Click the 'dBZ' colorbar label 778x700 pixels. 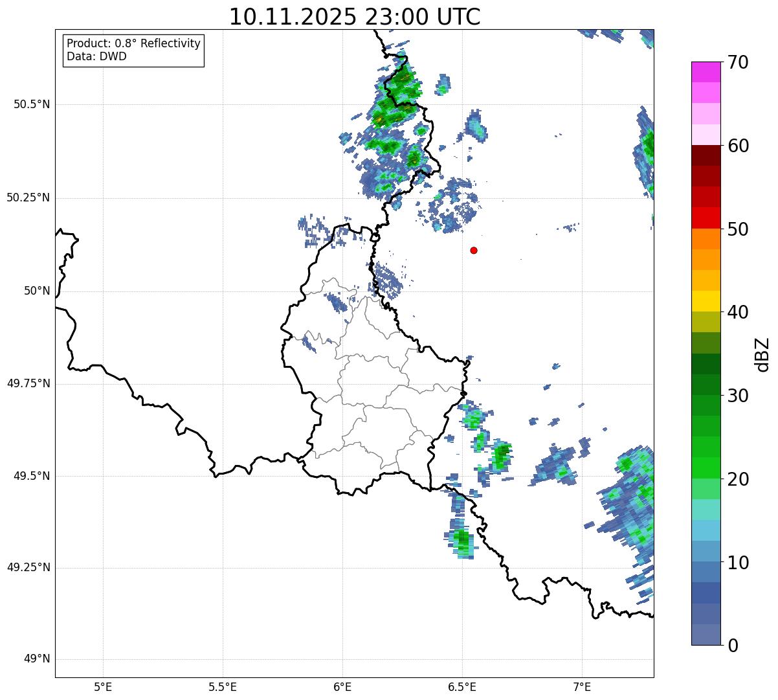tap(762, 354)
